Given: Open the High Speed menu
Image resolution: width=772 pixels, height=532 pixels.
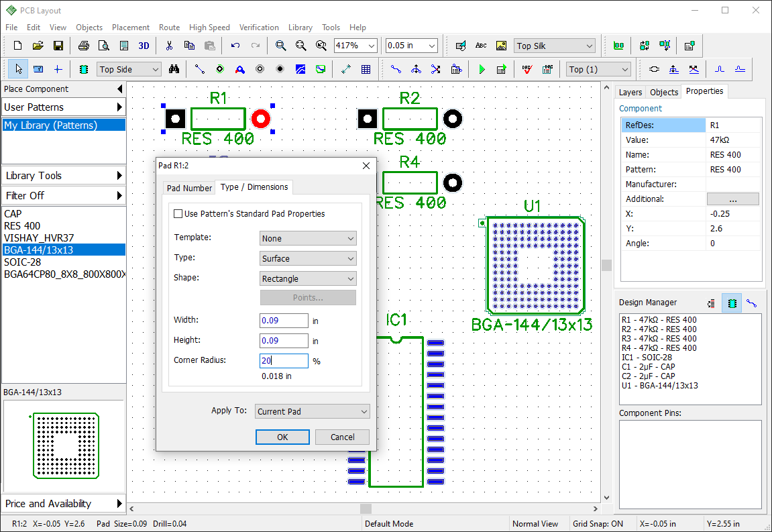Looking at the screenshot, I should point(209,28).
